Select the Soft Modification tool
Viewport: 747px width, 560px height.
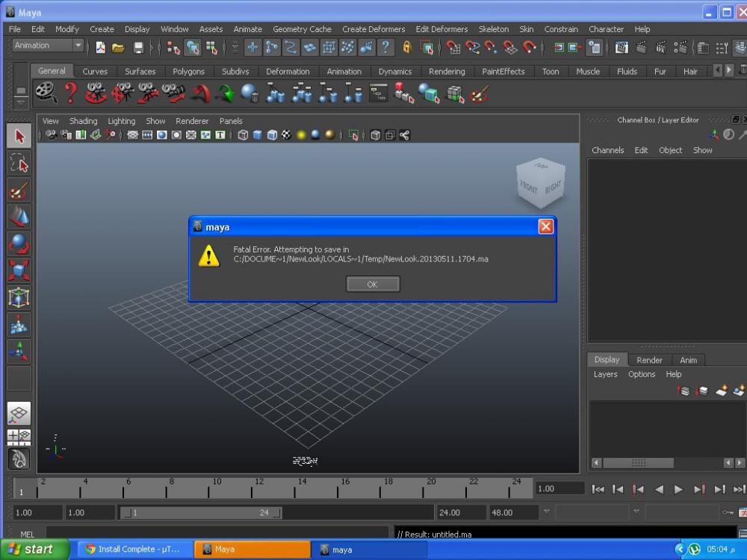(19, 324)
